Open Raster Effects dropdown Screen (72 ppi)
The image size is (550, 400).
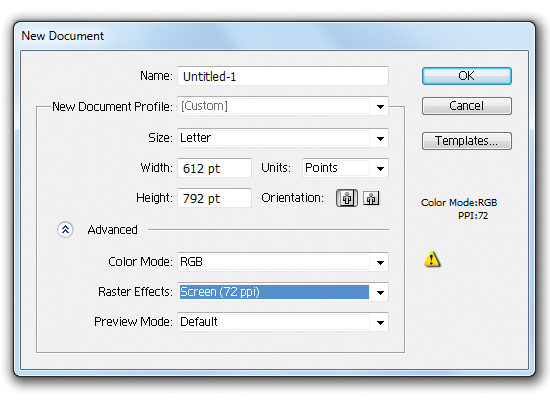point(283,292)
